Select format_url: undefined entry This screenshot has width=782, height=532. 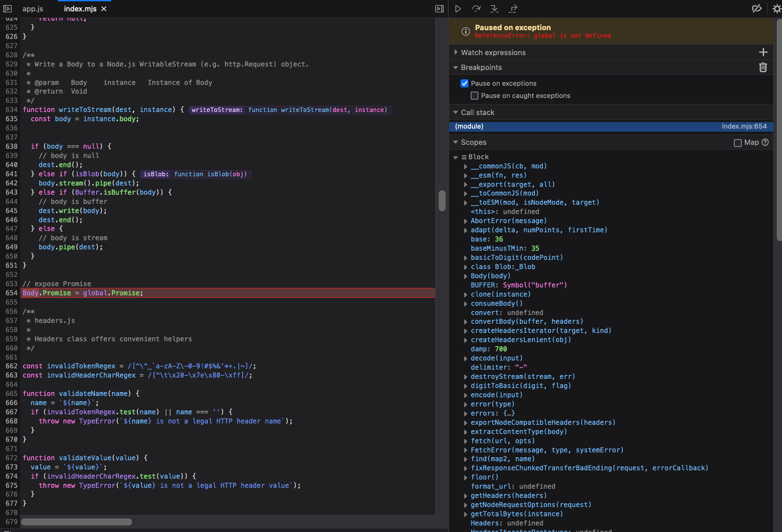click(513, 486)
